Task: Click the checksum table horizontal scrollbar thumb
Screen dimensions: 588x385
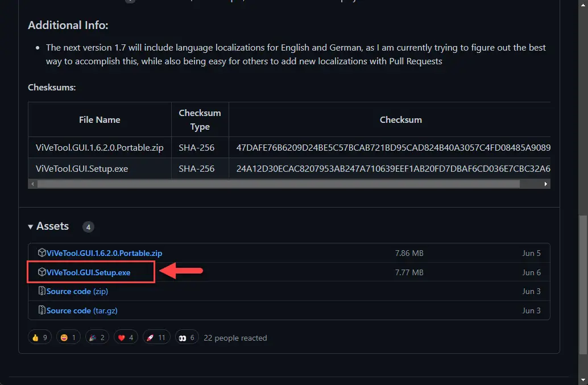Action: [x=279, y=184]
